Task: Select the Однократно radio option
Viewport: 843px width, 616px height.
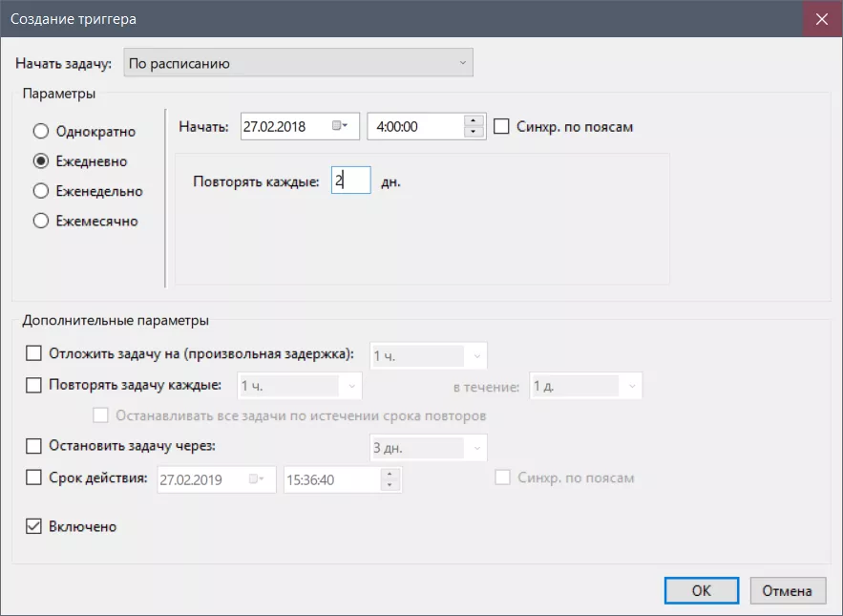Action: click(41, 132)
